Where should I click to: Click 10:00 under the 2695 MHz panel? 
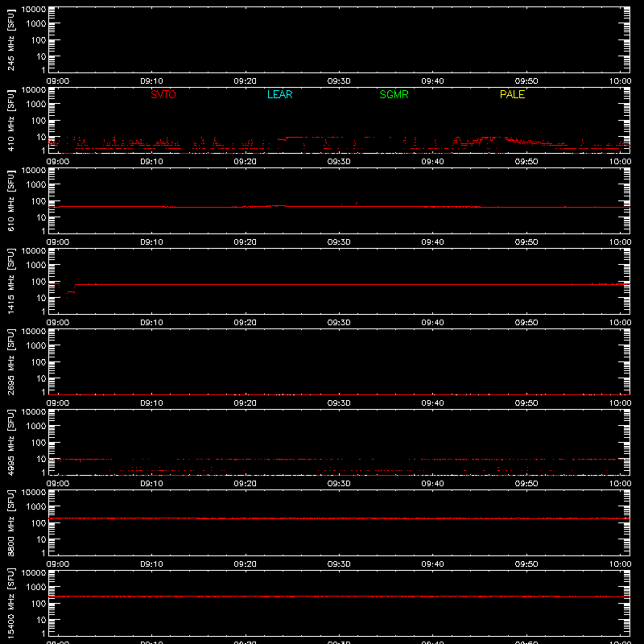pyautogui.click(x=620, y=403)
